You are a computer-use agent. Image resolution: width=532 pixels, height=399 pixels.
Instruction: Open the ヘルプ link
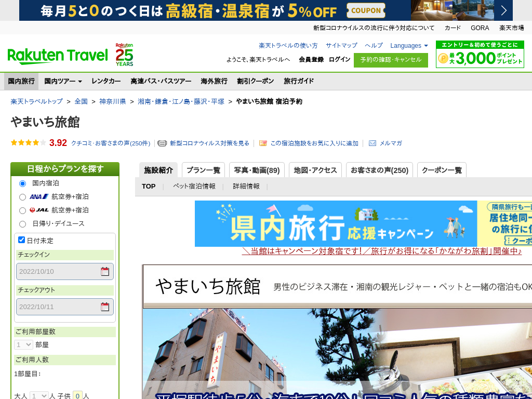(x=374, y=46)
